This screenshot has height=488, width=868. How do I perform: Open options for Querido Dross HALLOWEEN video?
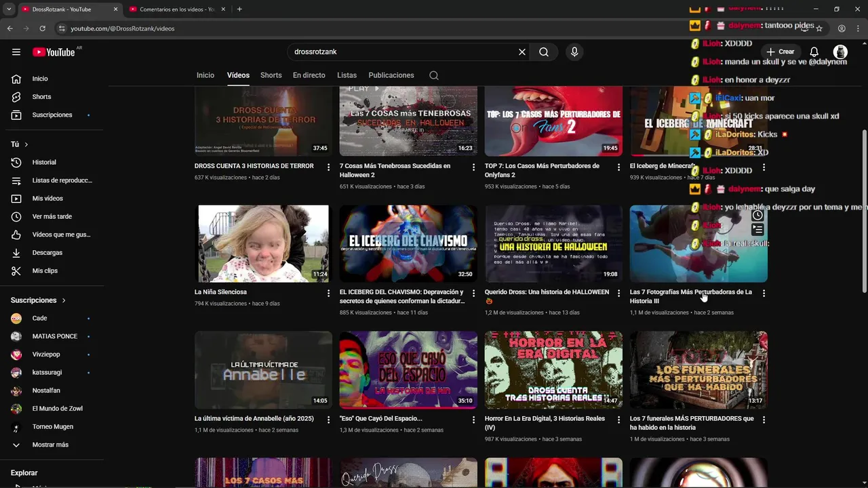618,293
